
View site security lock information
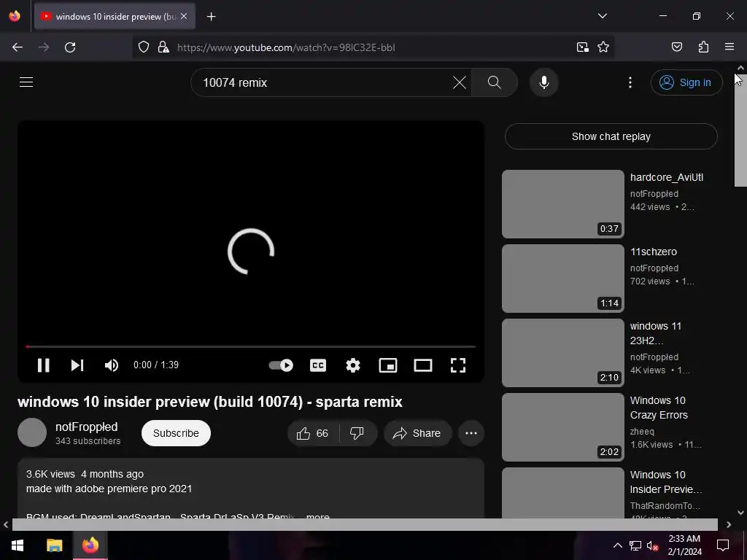point(163,47)
